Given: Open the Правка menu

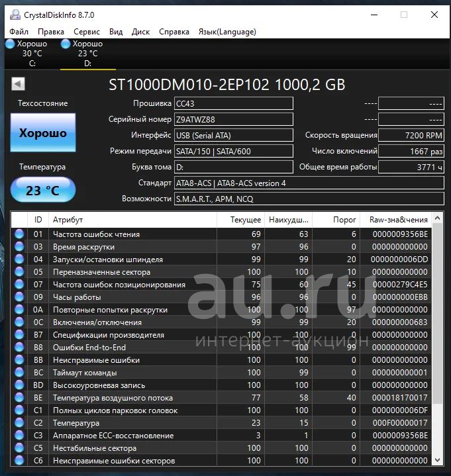Looking at the screenshot, I should (51, 32).
